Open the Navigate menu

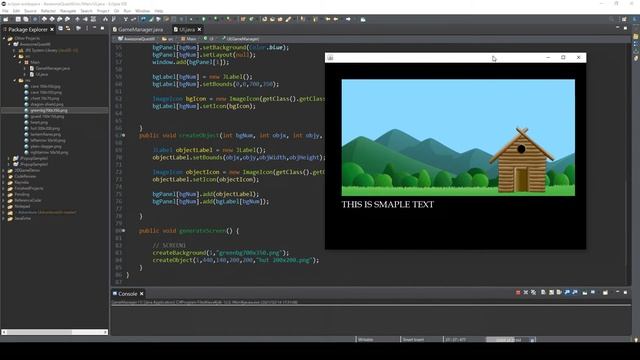click(x=68, y=11)
